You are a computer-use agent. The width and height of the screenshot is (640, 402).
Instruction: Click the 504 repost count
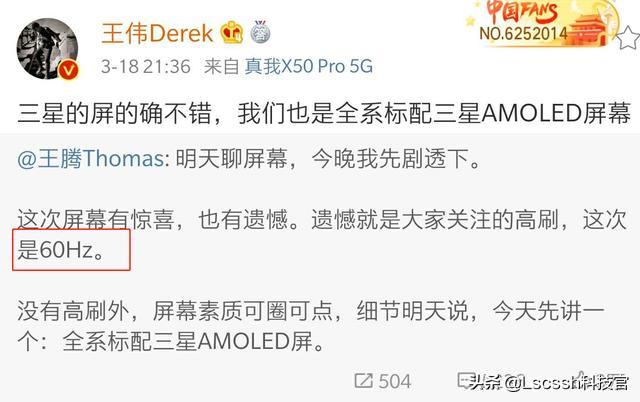click(x=394, y=381)
